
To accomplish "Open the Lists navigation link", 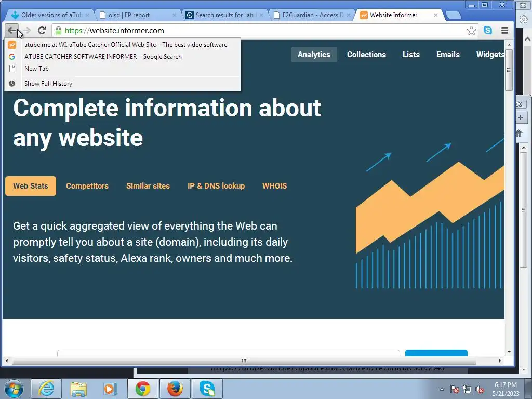I will point(411,54).
